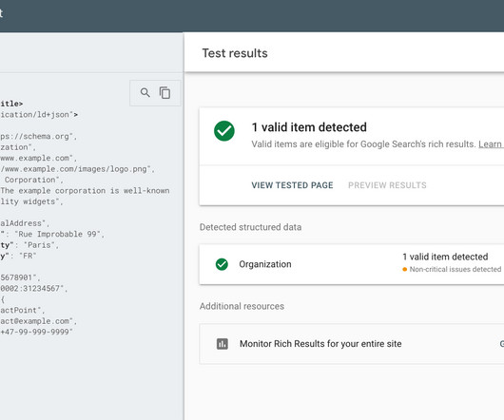The height and width of the screenshot is (420, 504).
Task: Click the Non-critical issues detected notice
Action: coord(452,269)
